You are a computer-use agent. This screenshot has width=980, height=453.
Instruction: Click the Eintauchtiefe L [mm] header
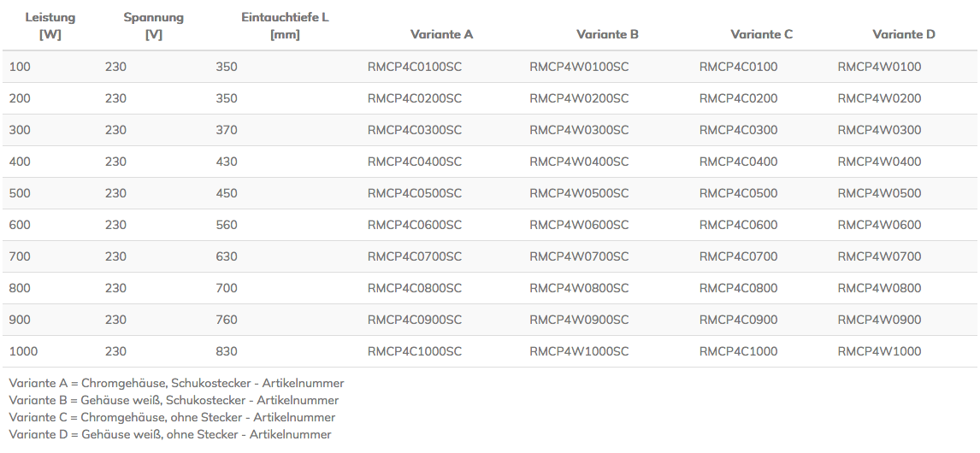click(x=285, y=26)
